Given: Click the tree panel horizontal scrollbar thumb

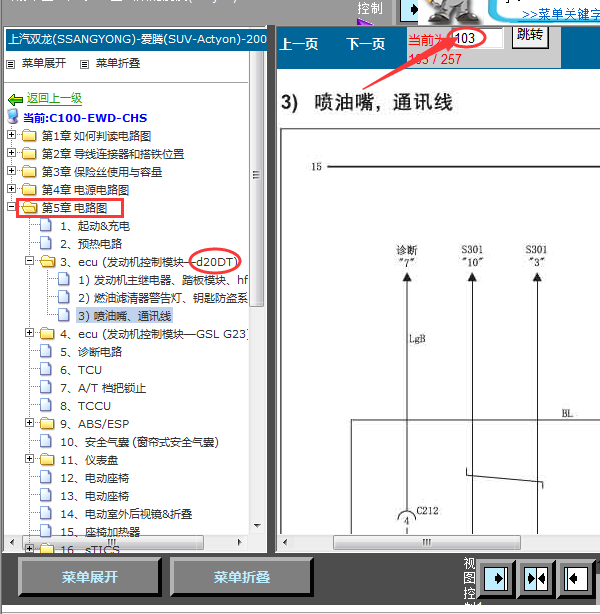Looking at the screenshot, I should 113,542.
